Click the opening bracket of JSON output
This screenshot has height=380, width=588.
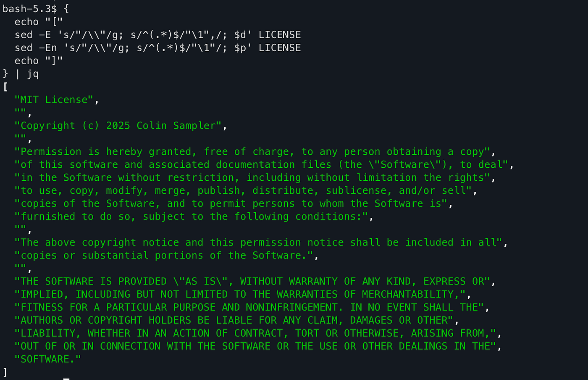tap(5, 87)
